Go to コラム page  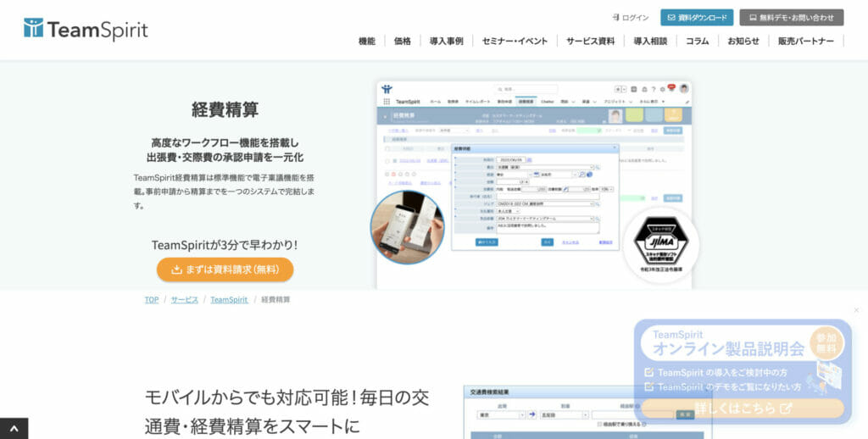coord(697,41)
